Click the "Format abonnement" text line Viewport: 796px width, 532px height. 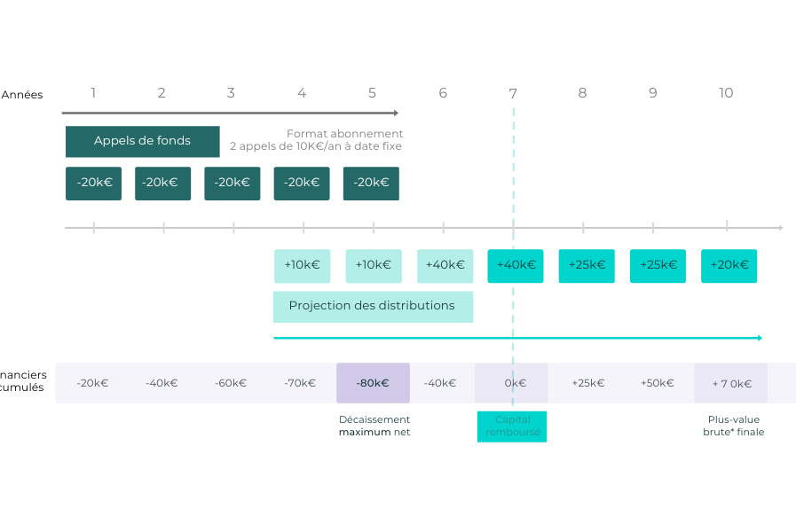[344, 134]
